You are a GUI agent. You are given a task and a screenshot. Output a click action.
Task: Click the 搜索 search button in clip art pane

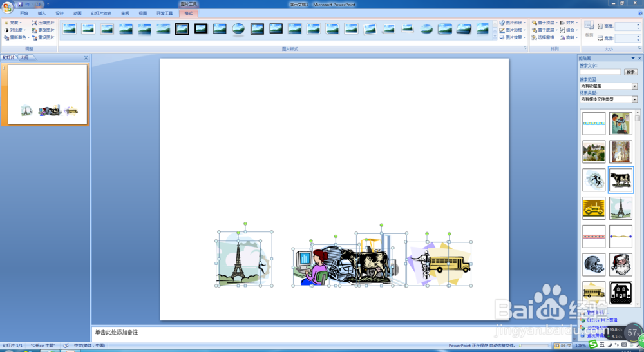coord(630,72)
